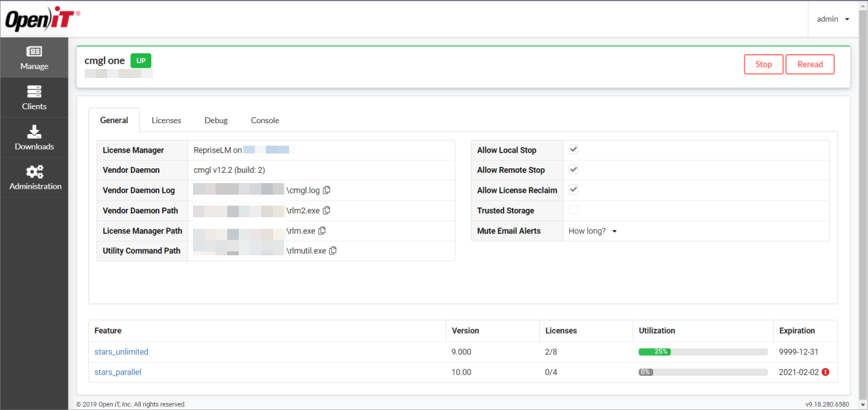Viewport: 868px width, 410px height.
Task: Enable the Trusted Storage checkbox
Action: (572, 210)
